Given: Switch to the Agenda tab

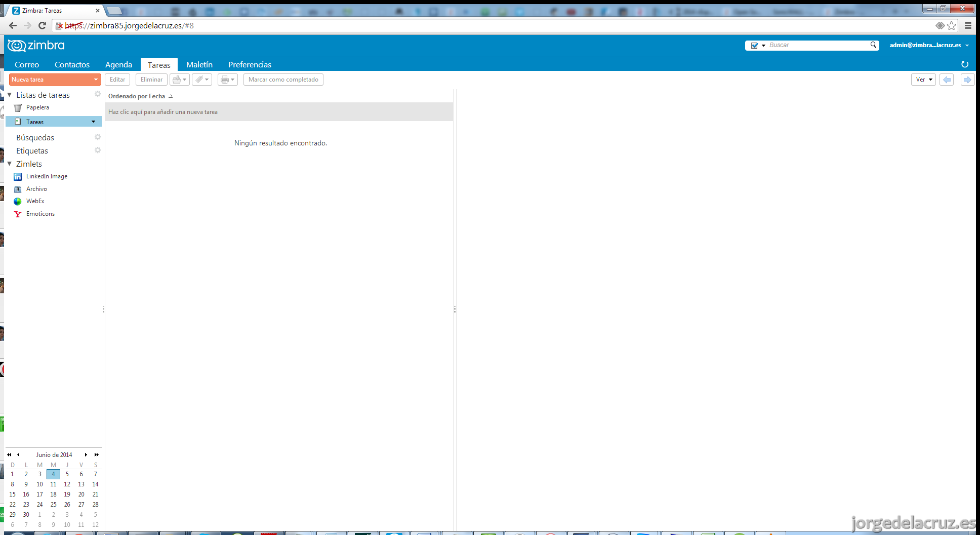Looking at the screenshot, I should pyautogui.click(x=118, y=64).
